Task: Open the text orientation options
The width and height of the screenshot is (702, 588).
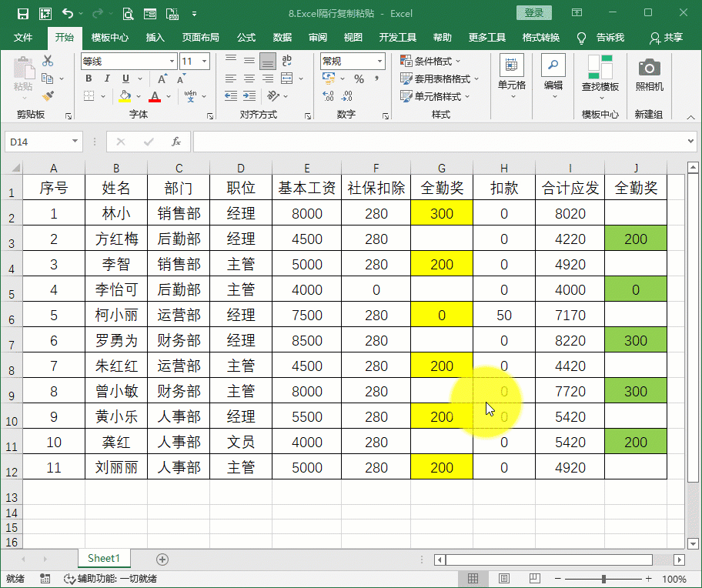Action: click(x=273, y=95)
